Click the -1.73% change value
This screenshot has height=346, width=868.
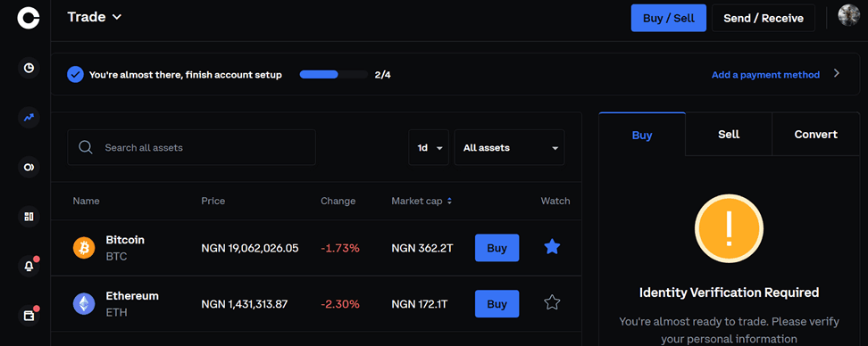340,248
